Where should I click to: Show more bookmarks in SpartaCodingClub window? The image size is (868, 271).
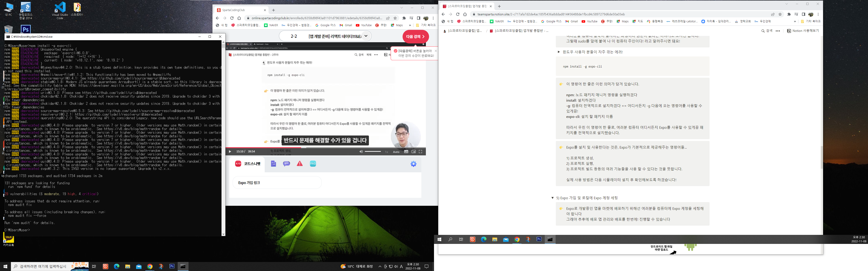point(410,25)
